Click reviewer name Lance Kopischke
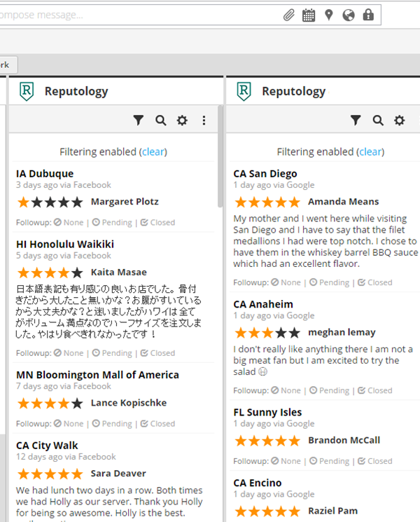Image resolution: width=420 pixels, height=522 pixels. pos(129,402)
